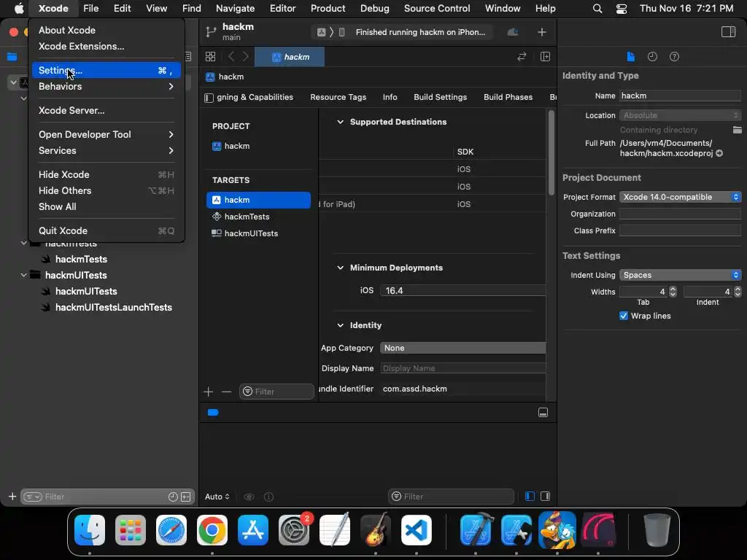The height and width of the screenshot is (560, 747).
Task: Click the Spotlight search icon
Action: (x=597, y=9)
